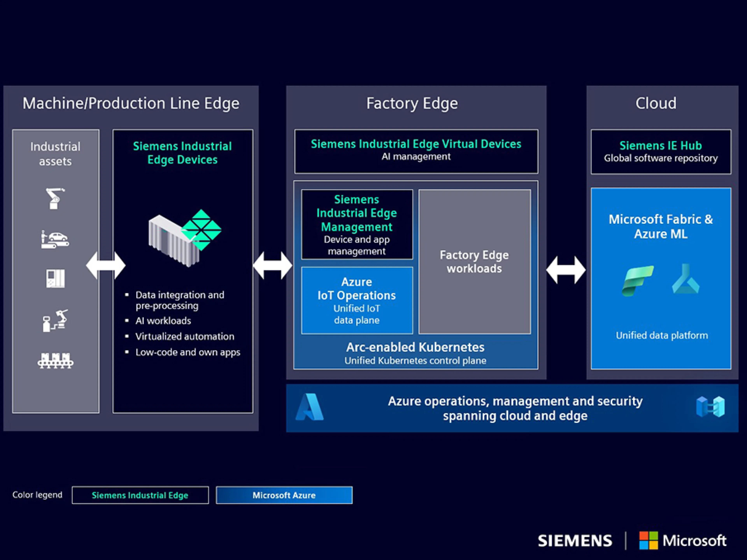Click the Arc-enabled Kubernetes label
747x560 pixels.
click(415, 347)
